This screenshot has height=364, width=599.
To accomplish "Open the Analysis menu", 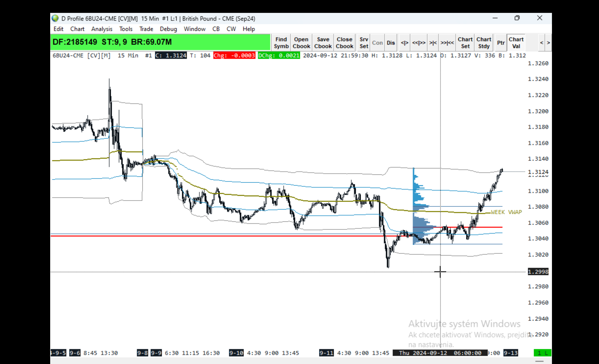I will tap(102, 29).
